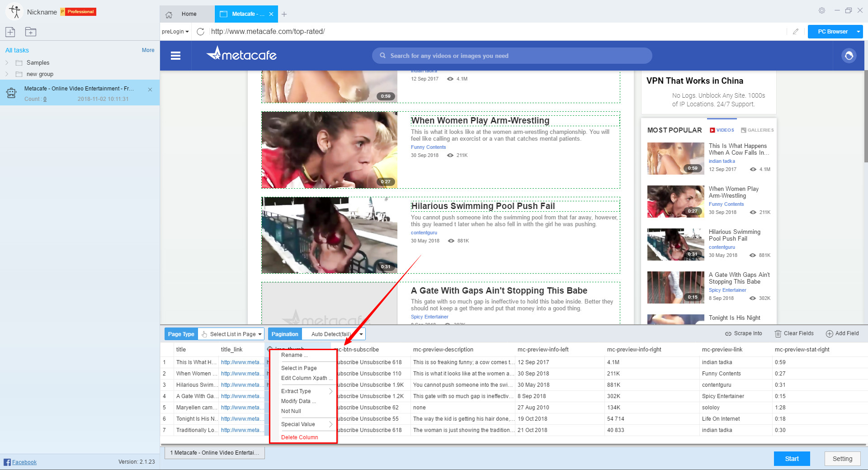The height and width of the screenshot is (470, 868).
Task: Click the URL address field
Action: (497, 32)
